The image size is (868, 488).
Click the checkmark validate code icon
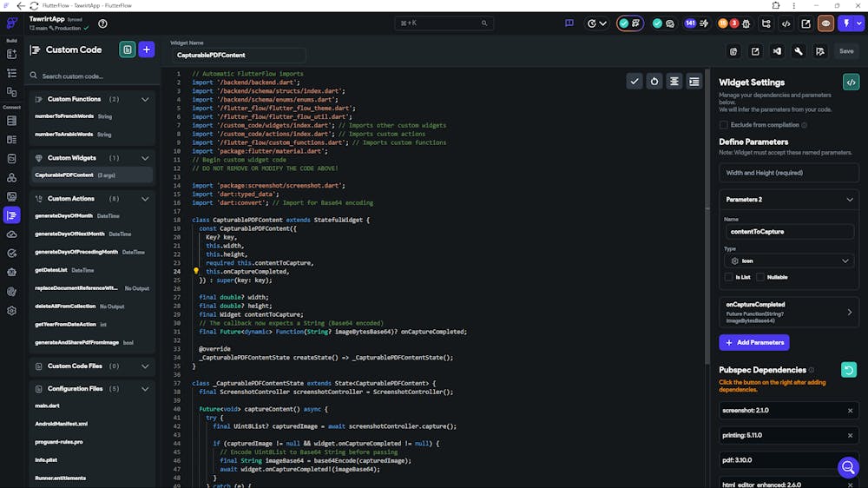pos(635,82)
